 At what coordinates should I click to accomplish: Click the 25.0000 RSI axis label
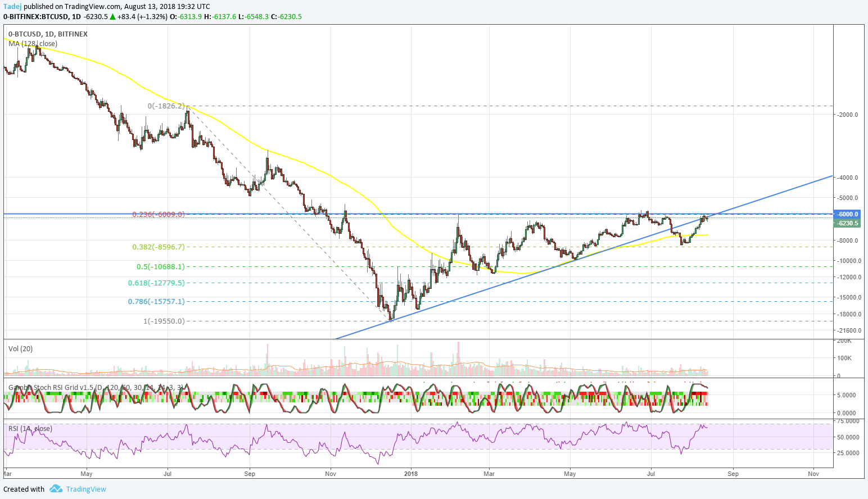(848, 453)
